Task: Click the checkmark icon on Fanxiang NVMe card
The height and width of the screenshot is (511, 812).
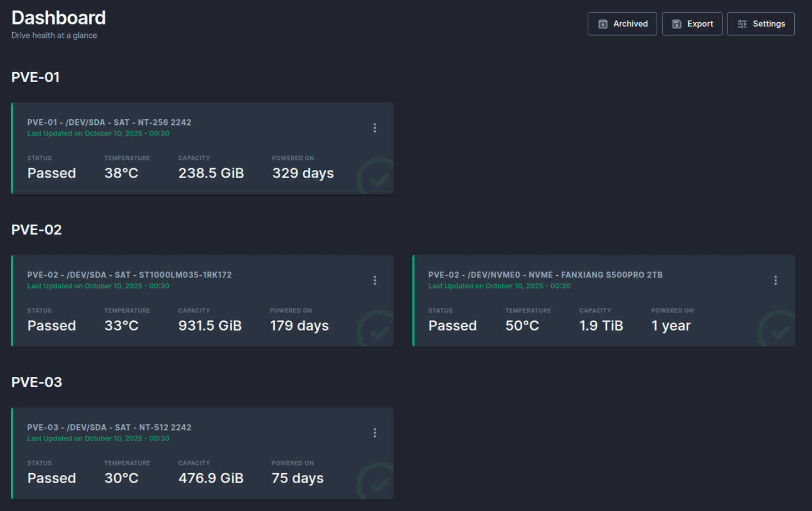Action: [x=778, y=331]
